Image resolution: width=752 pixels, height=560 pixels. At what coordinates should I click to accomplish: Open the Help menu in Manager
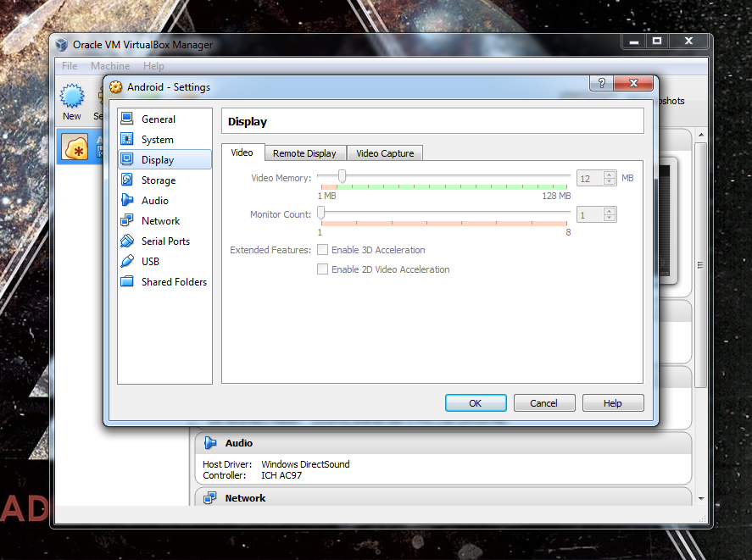pyautogui.click(x=153, y=66)
